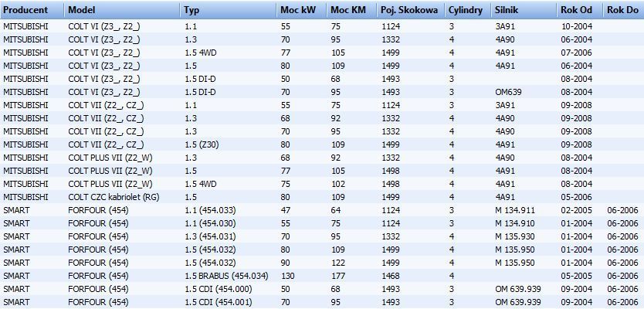Select type 1.5 CDI (454.000)
The height and width of the screenshot is (309, 644).
pyautogui.click(x=218, y=289)
